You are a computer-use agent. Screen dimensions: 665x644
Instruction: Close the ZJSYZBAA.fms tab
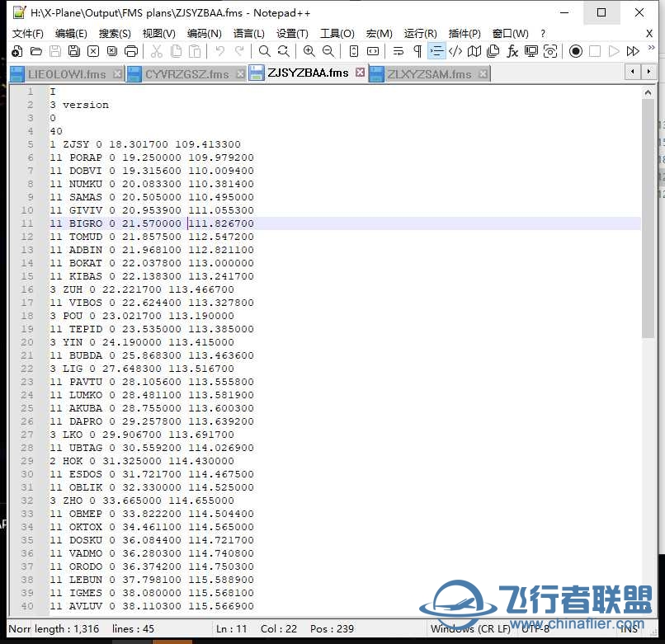pos(360,72)
